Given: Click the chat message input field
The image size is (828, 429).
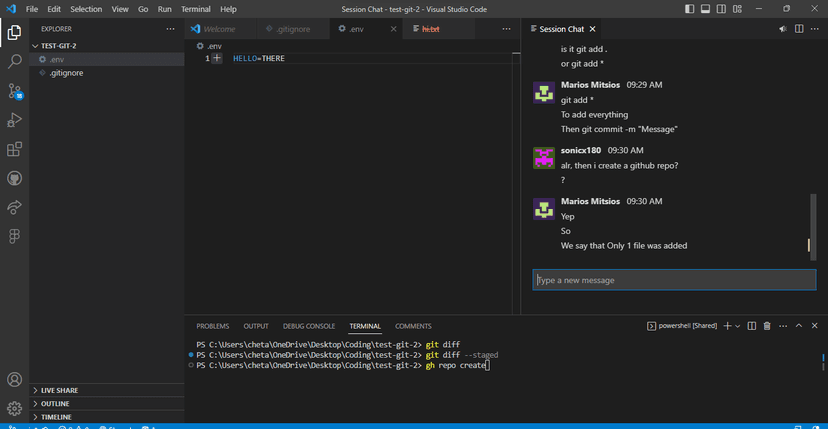Looking at the screenshot, I should [x=673, y=280].
